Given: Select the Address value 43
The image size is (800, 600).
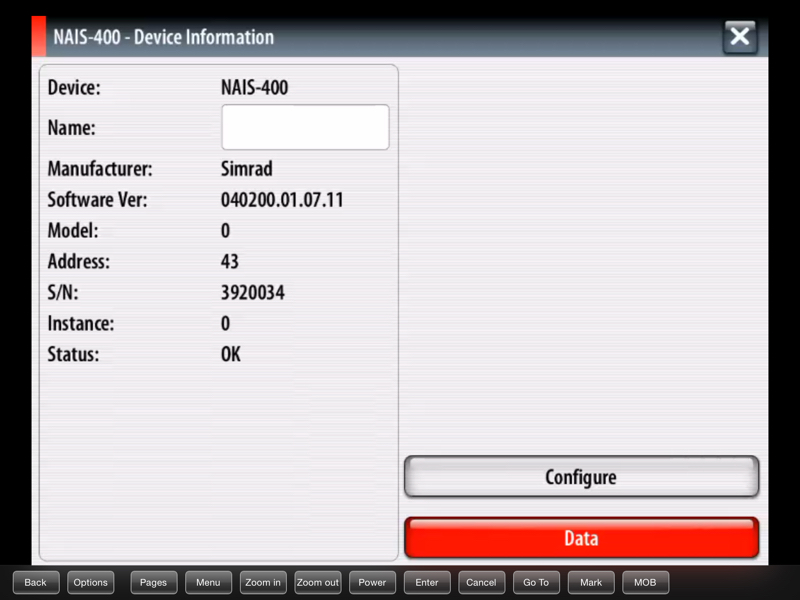Looking at the screenshot, I should coord(230,261).
